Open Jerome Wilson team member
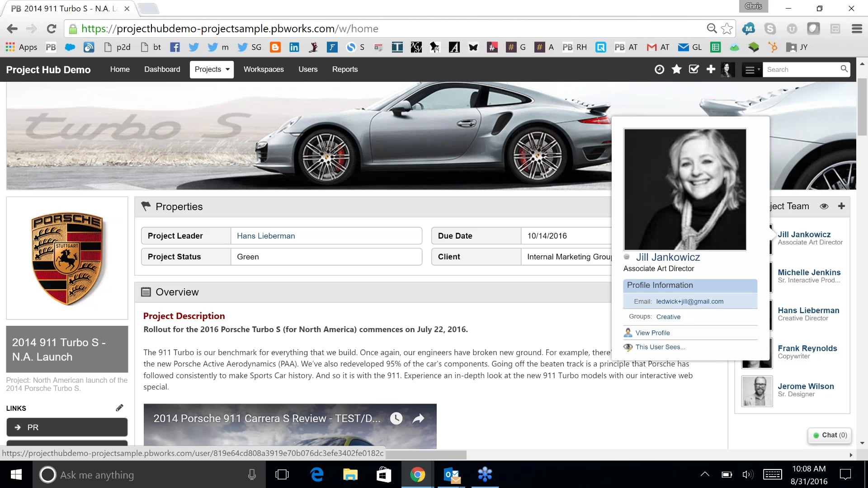Viewport: 868px width, 488px height. (806, 386)
